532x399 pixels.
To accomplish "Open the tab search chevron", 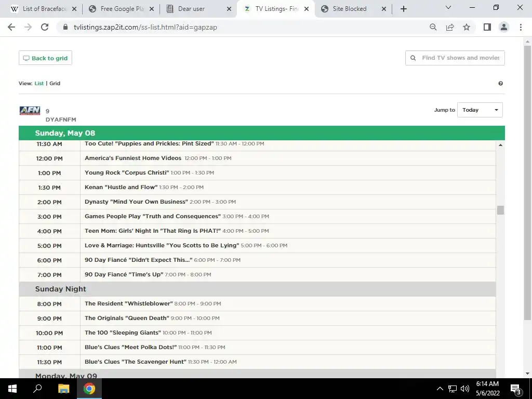I will tap(448, 7).
